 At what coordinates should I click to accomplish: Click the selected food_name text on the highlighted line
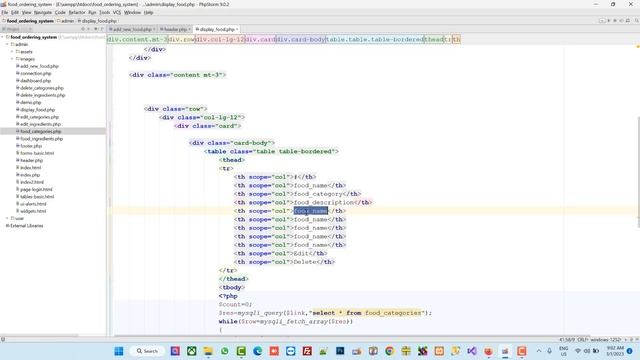311,211
